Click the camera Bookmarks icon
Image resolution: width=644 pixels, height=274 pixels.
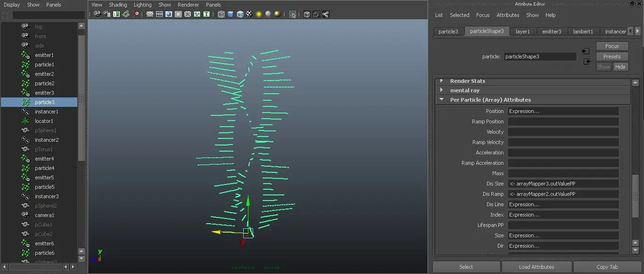coord(116,14)
